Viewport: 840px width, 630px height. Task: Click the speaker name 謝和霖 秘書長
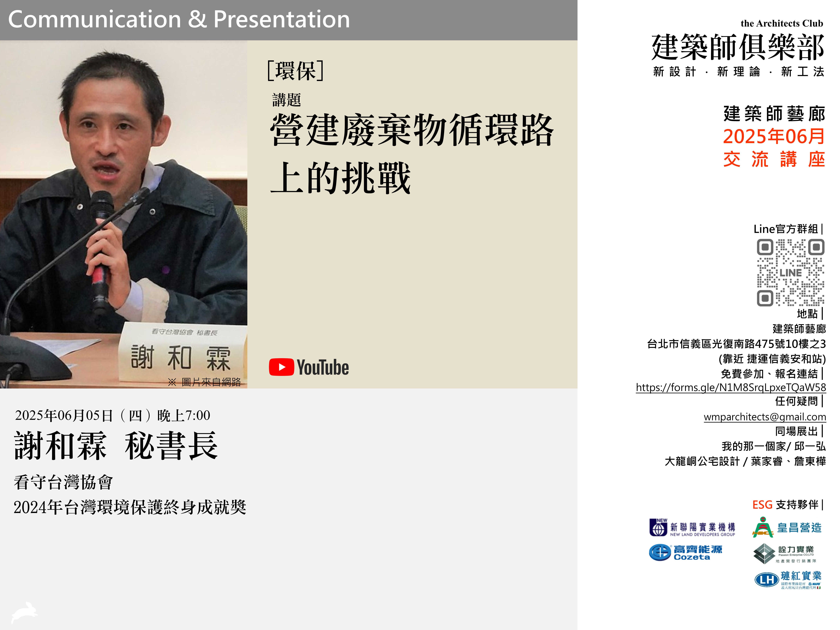coord(116,446)
